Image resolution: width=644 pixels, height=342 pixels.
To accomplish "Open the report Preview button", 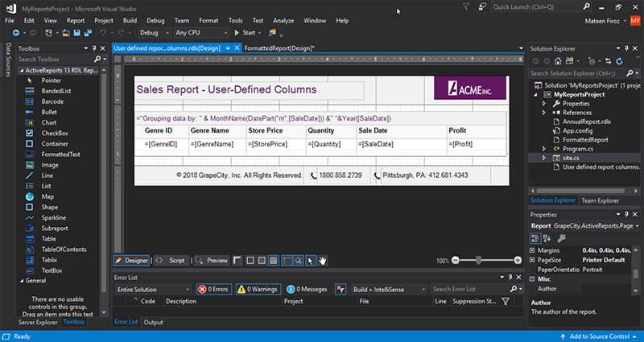I will click(212, 260).
